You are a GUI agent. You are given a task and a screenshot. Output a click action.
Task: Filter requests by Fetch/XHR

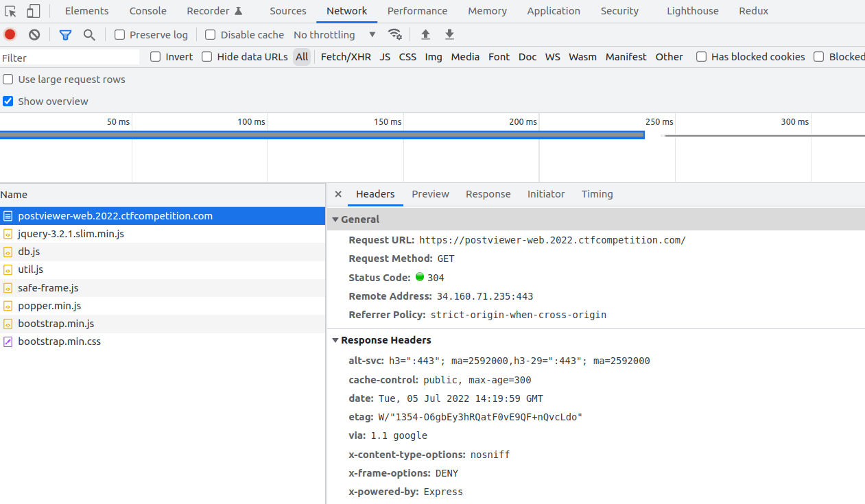[346, 57]
